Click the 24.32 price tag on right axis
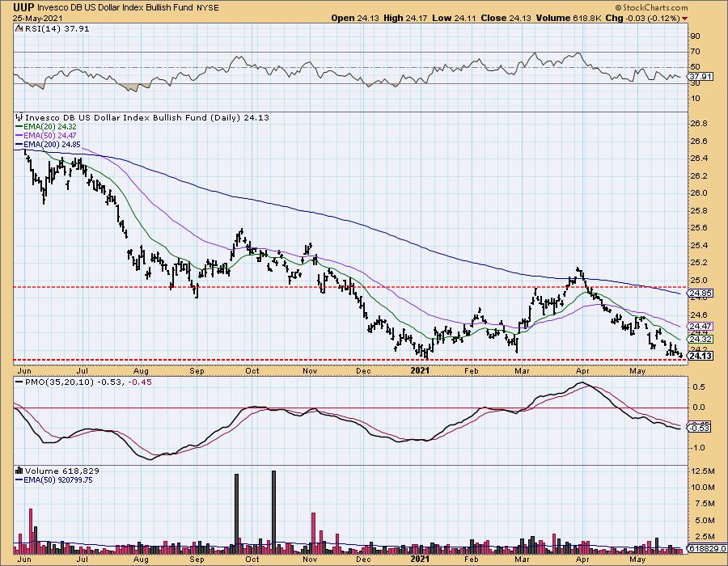The width and height of the screenshot is (728, 566). pyautogui.click(x=700, y=340)
